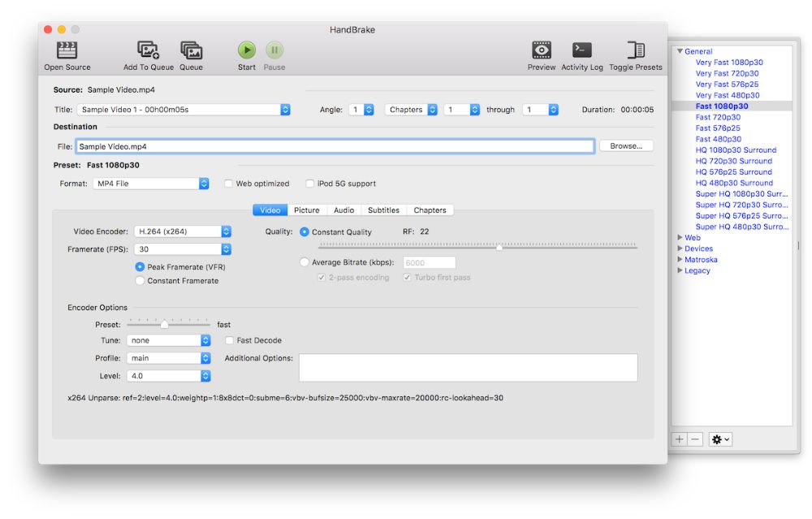
Task: Open the Format MP4 File dropdown
Action: (151, 184)
